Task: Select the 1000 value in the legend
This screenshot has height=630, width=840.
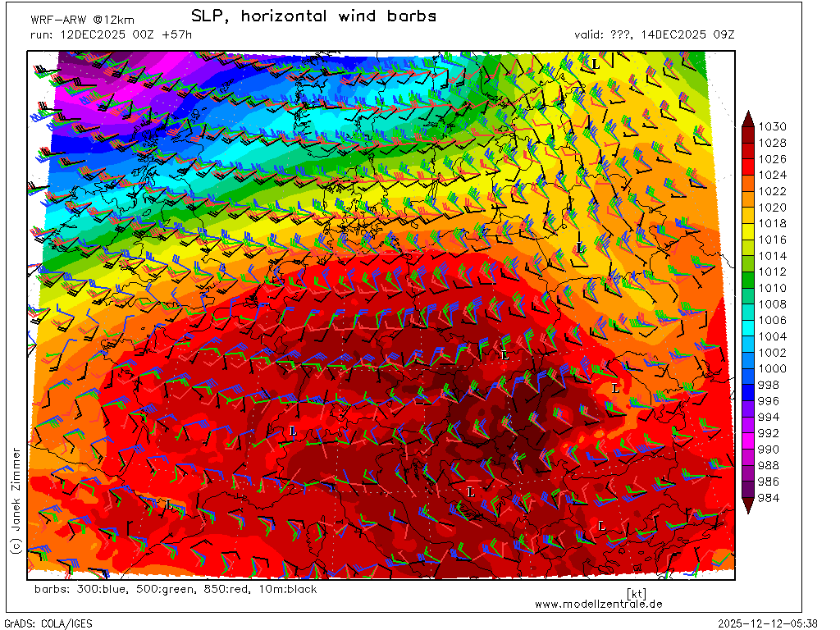Action: pos(773,368)
